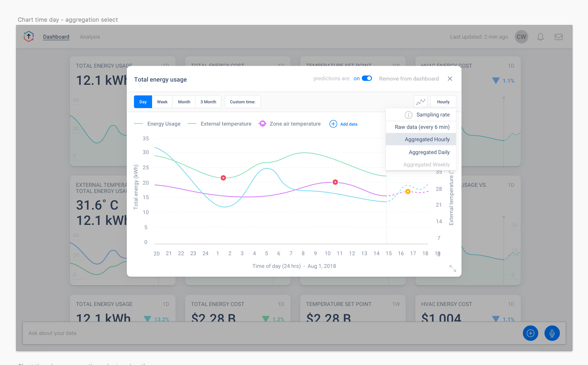This screenshot has height=365, width=588.
Task: Open the CW user avatar
Action: (x=521, y=37)
